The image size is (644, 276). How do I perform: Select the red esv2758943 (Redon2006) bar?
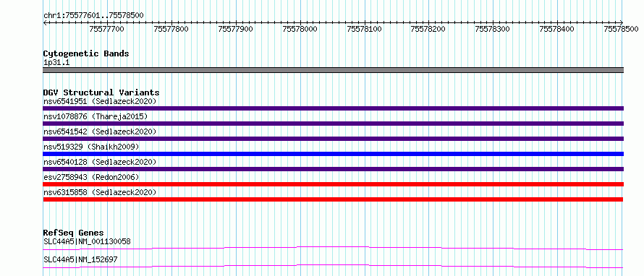click(x=333, y=184)
